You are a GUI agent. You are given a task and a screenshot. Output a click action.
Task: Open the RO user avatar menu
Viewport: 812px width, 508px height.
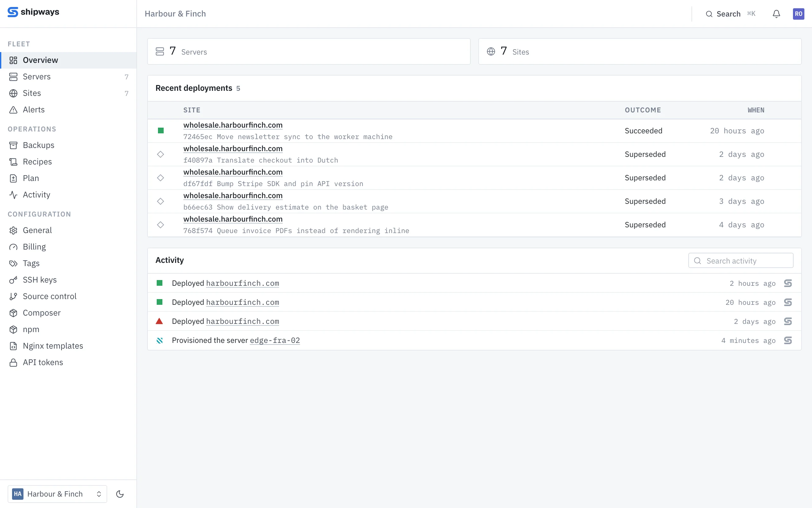coord(798,14)
